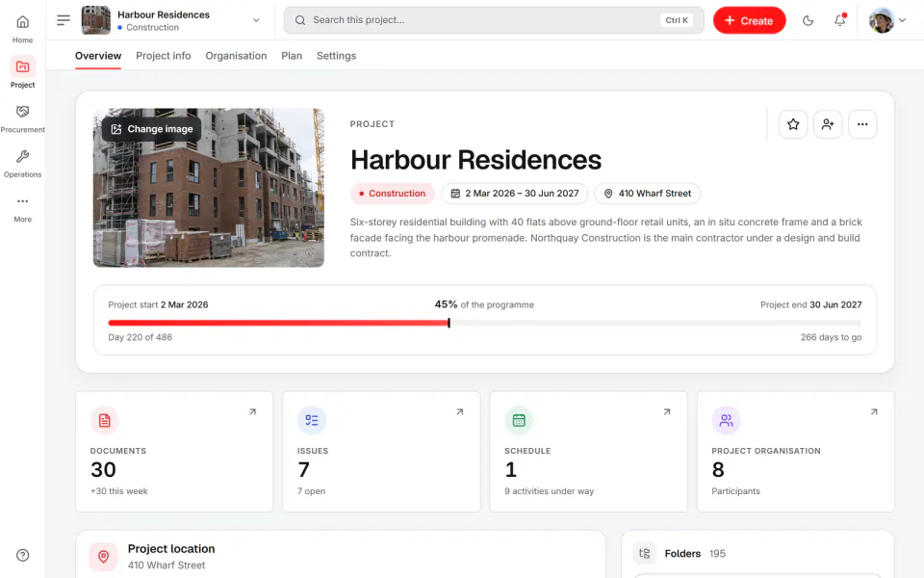Viewport: 924px width, 578px height.
Task: Switch to the Project info tab
Action: pos(164,56)
